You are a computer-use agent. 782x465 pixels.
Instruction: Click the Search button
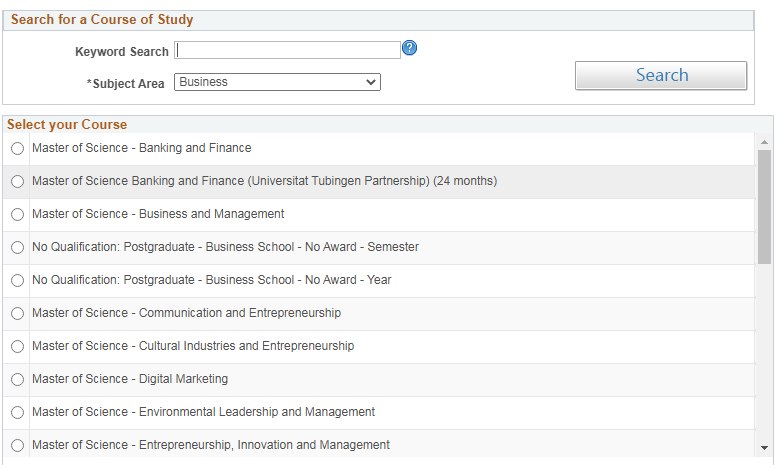(661, 75)
